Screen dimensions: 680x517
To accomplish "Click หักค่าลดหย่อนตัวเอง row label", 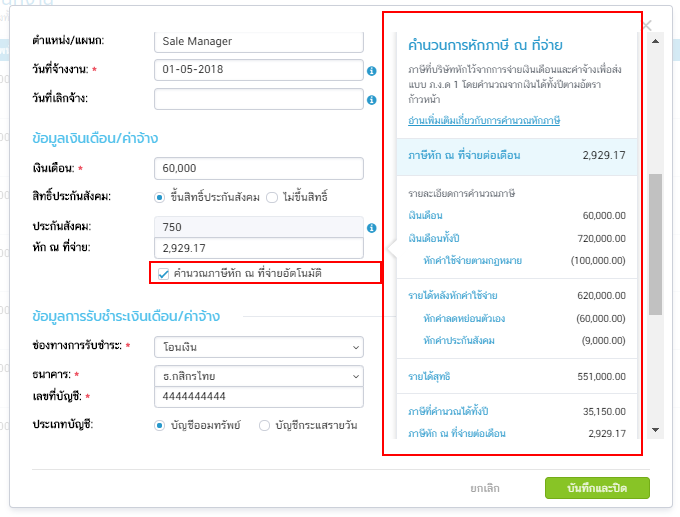I will pyautogui.click(x=464, y=318).
